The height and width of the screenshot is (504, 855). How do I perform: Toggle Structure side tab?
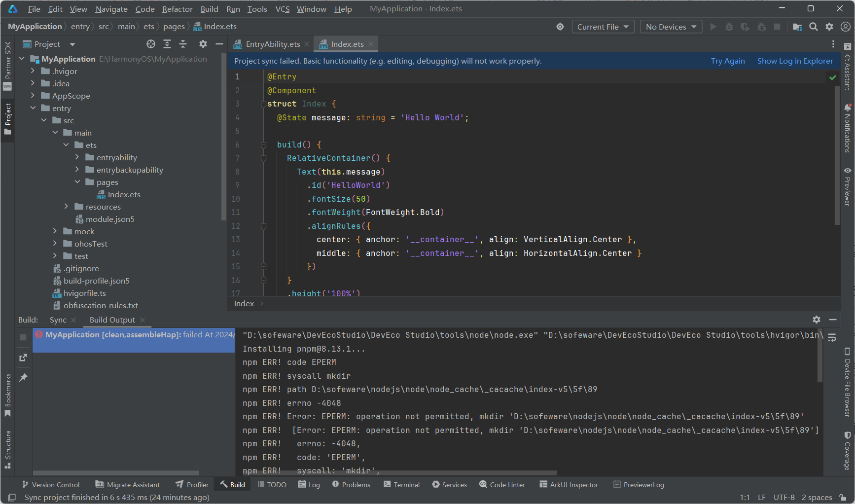coord(7,449)
